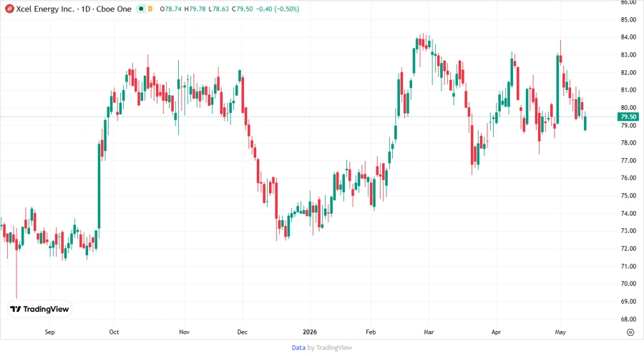Click the 2026 label on time axis
This screenshot has width=644, height=356.
tap(310, 332)
